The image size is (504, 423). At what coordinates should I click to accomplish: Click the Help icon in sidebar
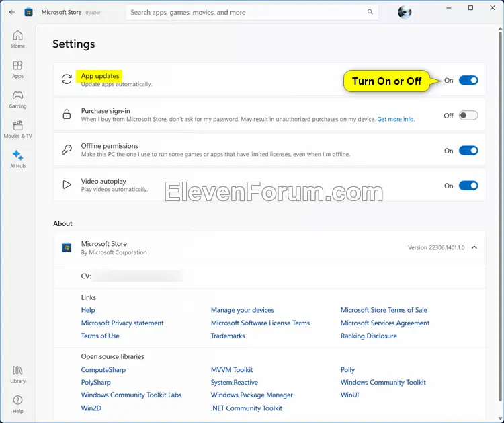pos(17,403)
